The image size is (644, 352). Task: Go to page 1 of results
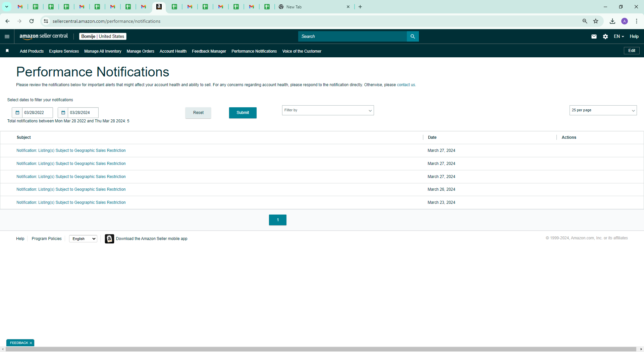pos(278,220)
